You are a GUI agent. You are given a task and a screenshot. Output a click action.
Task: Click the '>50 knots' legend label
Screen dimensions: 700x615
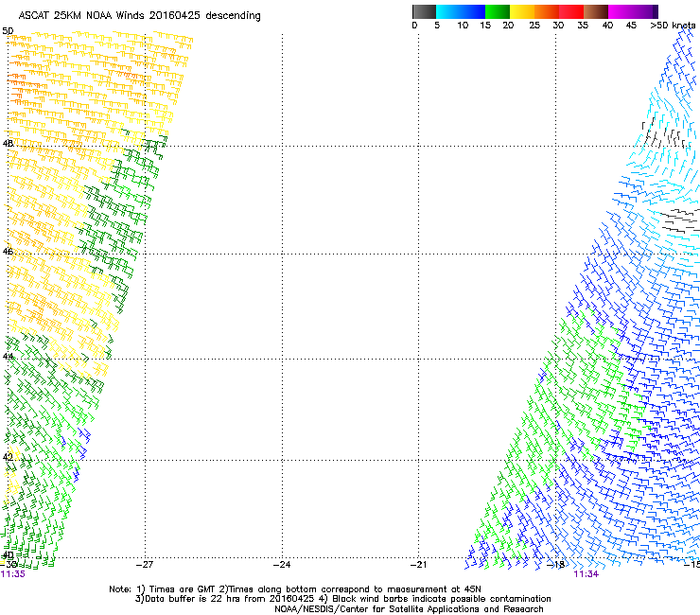pyautogui.click(x=673, y=26)
